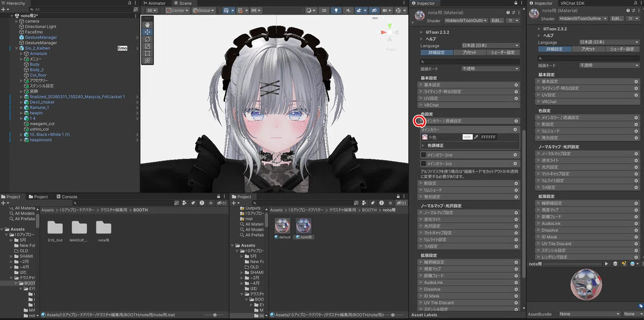Viewport: 644px width, 320px height.
Task: Expand the Armature object in Hierarchy
Action: [22, 54]
